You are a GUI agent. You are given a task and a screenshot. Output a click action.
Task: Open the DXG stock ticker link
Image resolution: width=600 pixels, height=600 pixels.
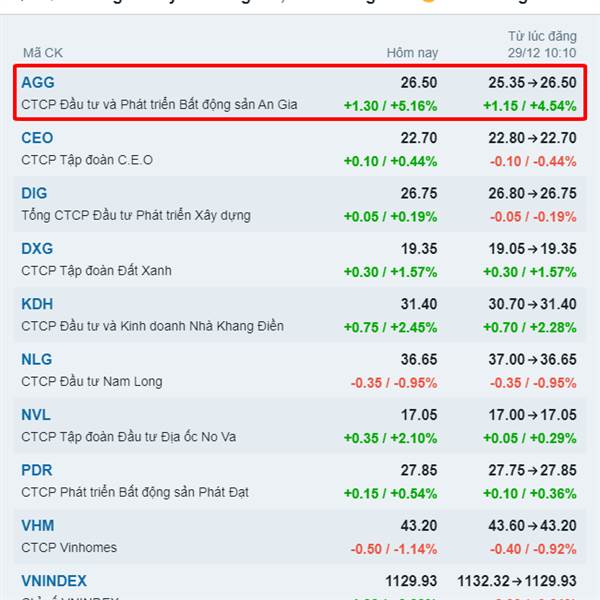(37, 249)
